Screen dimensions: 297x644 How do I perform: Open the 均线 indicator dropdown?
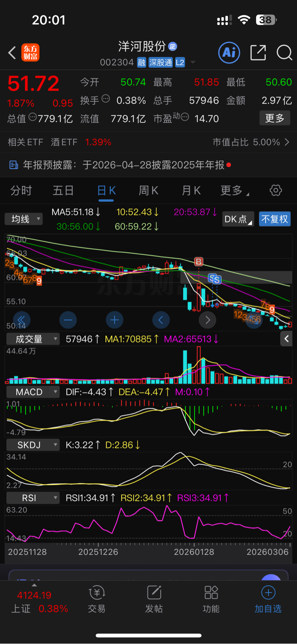coord(24,219)
